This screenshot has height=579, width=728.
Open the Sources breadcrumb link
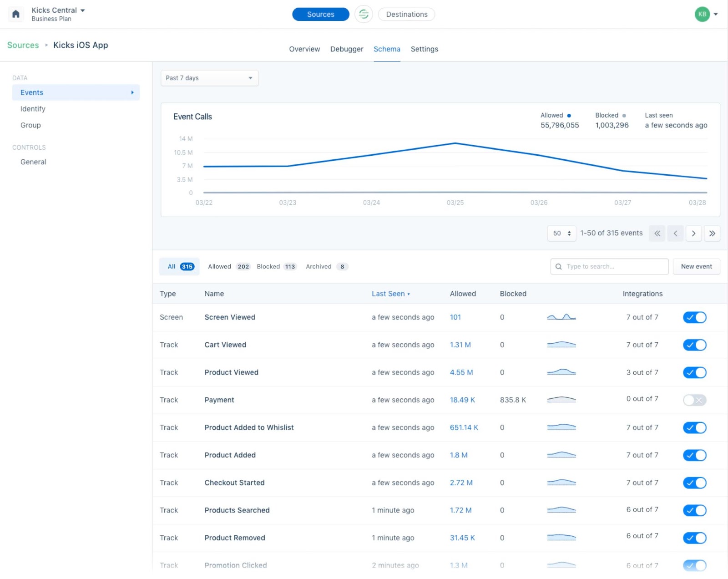[x=22, y=45]
